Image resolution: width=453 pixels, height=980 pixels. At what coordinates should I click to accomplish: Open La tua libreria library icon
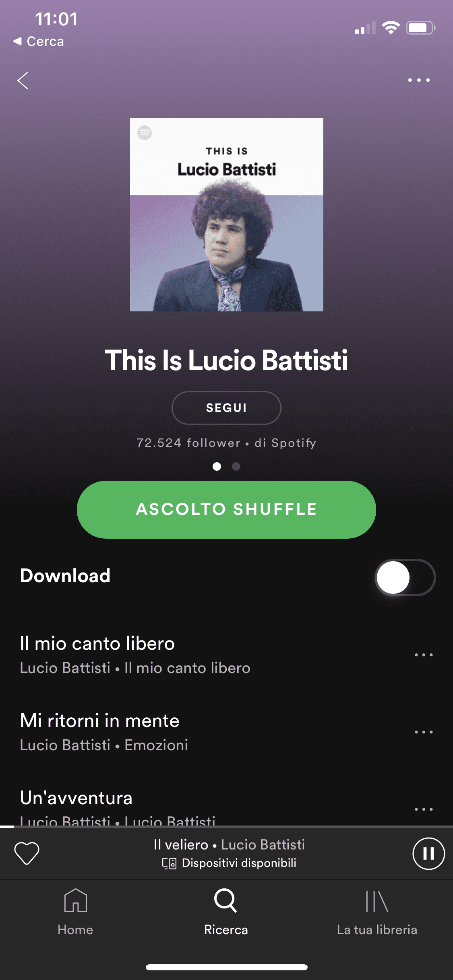click(377, 901)
